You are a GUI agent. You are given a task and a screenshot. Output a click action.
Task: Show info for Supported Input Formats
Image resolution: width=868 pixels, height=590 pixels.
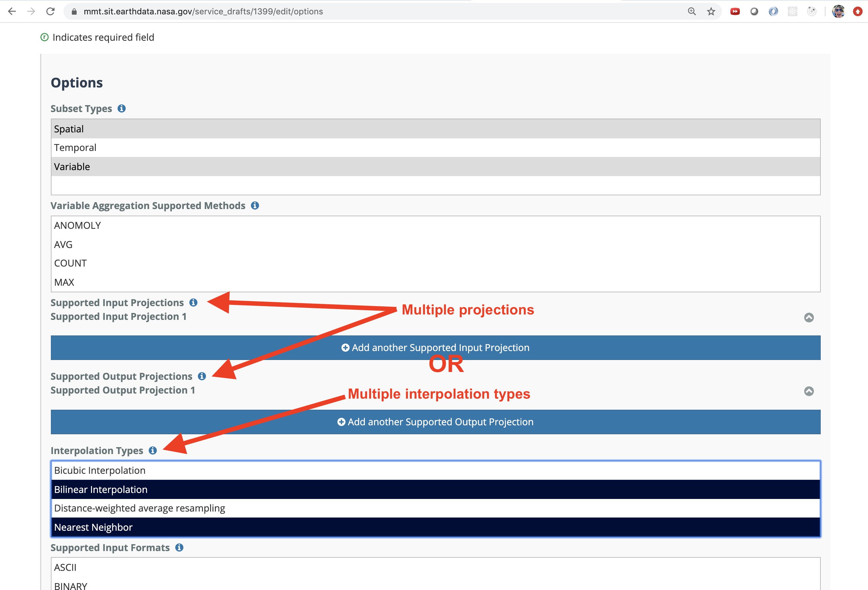coord(179,548)
